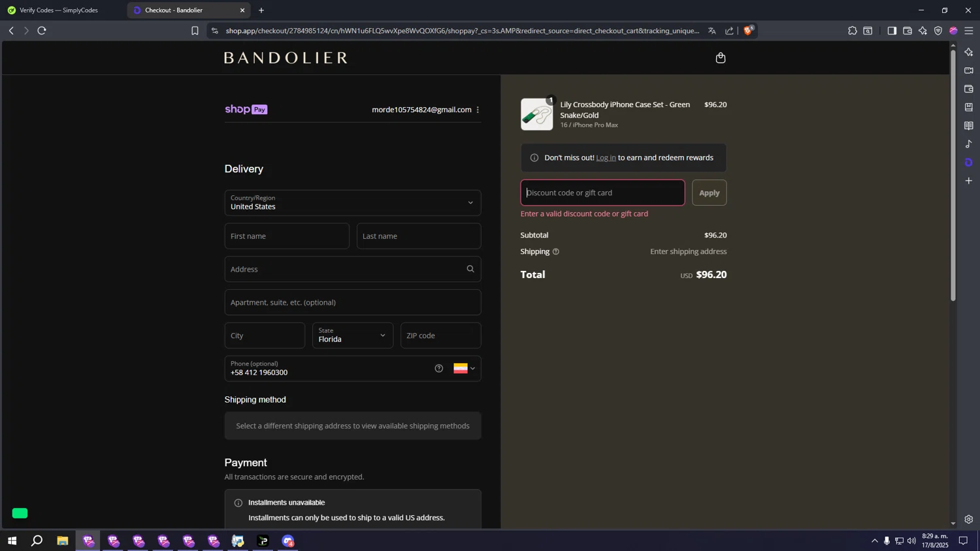Open tab search from toolbar

pyautogui.click(x=868, y=31)
